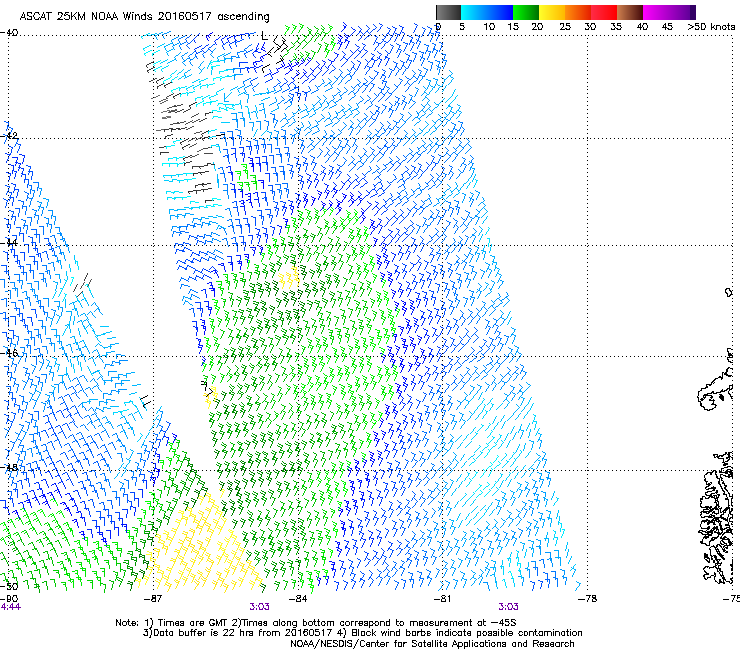Click the brown 35-40 knots color segment
The height and width of the screenshot is (650, 740).
(x=630, y=12)
